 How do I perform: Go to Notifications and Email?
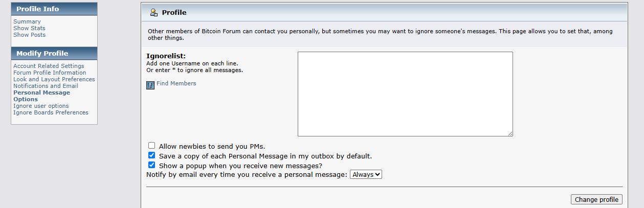(x=46, y=86)
